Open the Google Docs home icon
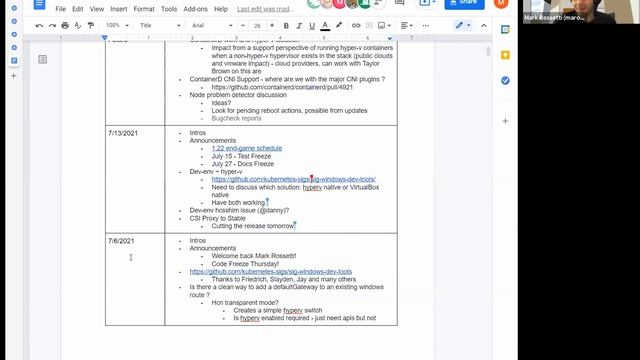Viewport: 640px width, 360px height. coord(40,4)
